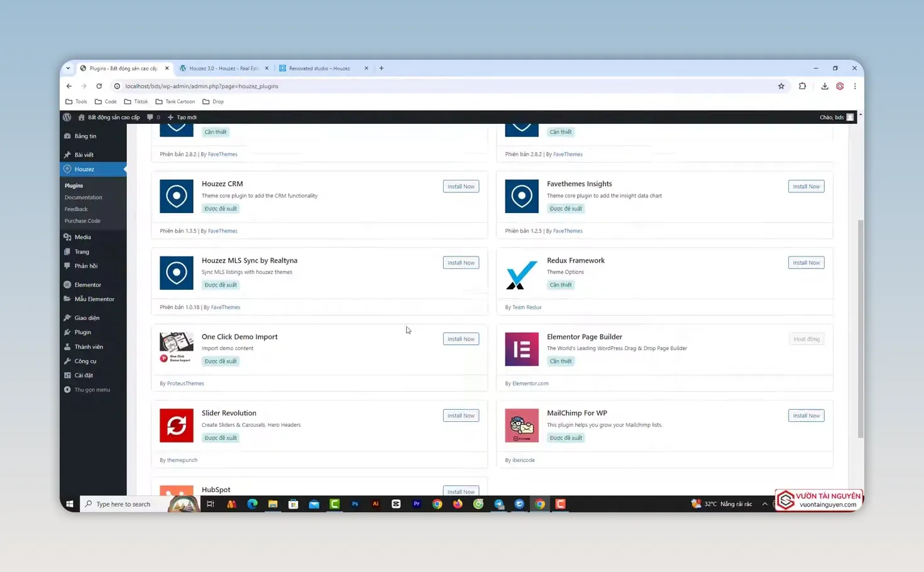
Task: Open Purchase Code submenu
Action: [x=82, y=221]
